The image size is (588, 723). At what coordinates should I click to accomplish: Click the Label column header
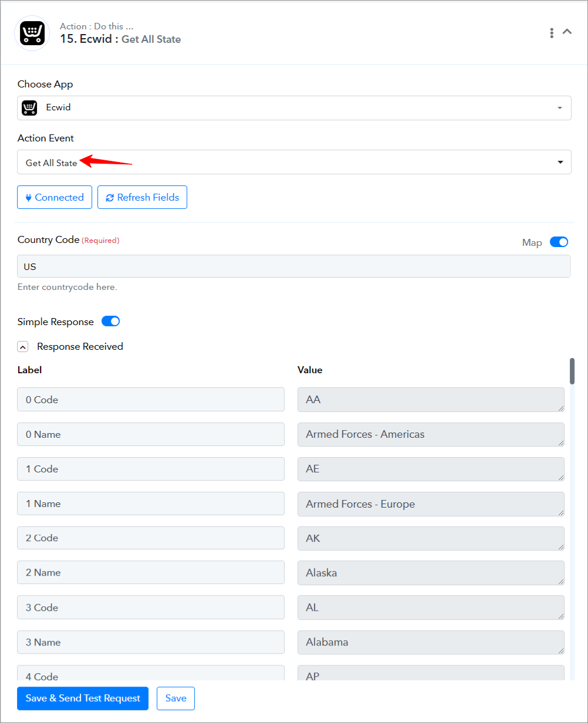click(x=29, y=370)
